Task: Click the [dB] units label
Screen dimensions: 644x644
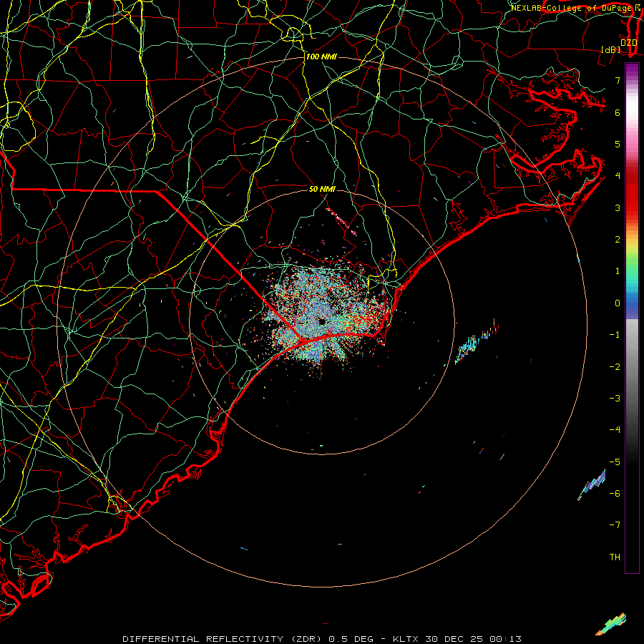Action: [611, 50]
